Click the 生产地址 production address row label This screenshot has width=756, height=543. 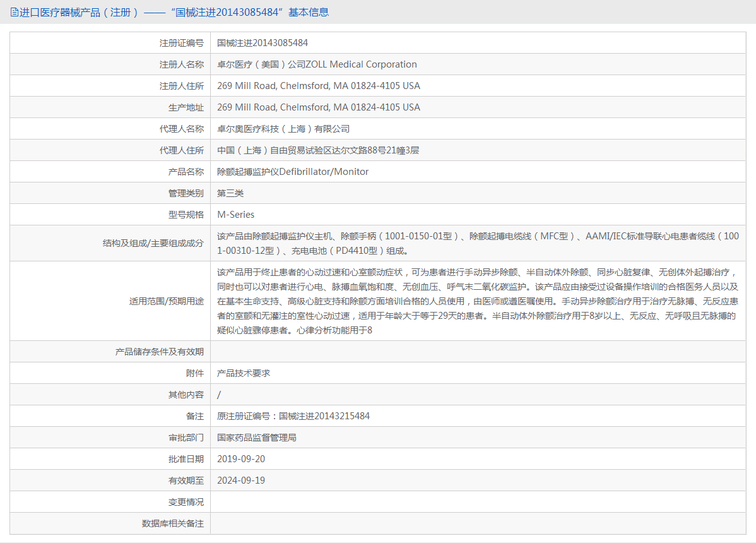click(185, 107)
